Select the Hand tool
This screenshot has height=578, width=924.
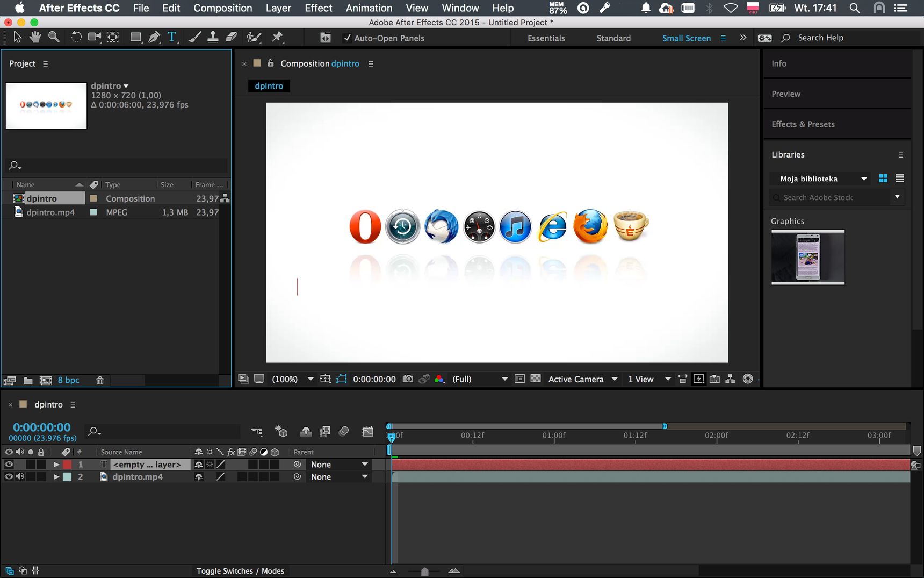(35, 37)
